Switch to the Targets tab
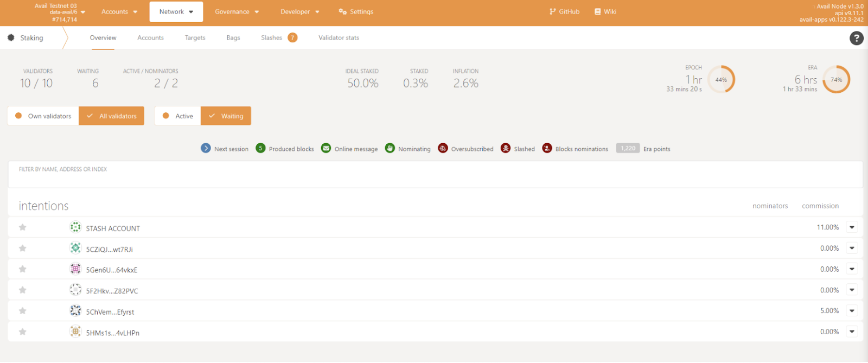The height and width of the screenshot is (363, 868). [195, 38]
